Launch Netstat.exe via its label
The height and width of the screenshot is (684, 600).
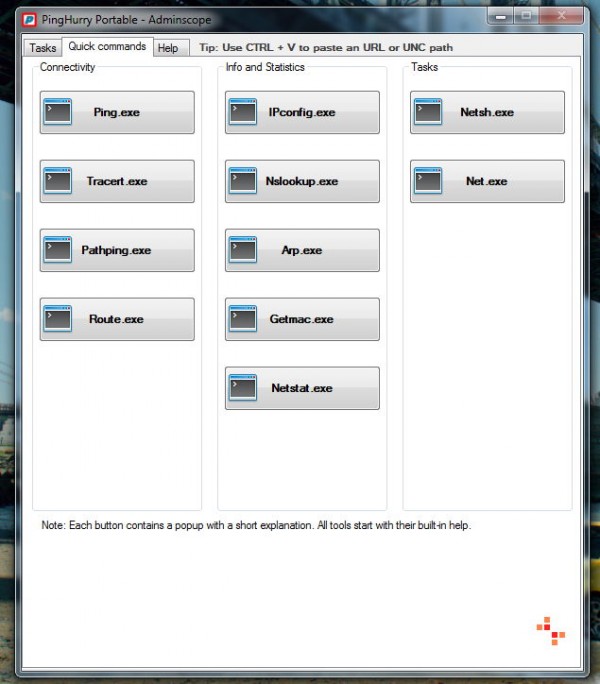pos(302,388)
